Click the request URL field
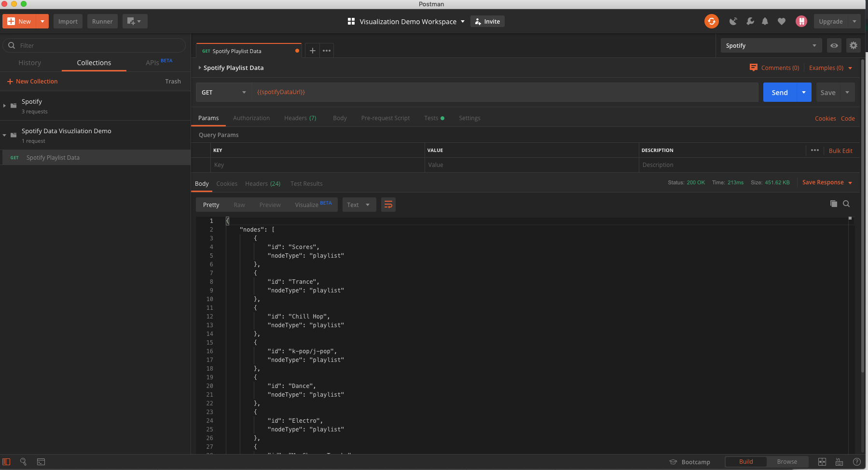 (505, 92)
